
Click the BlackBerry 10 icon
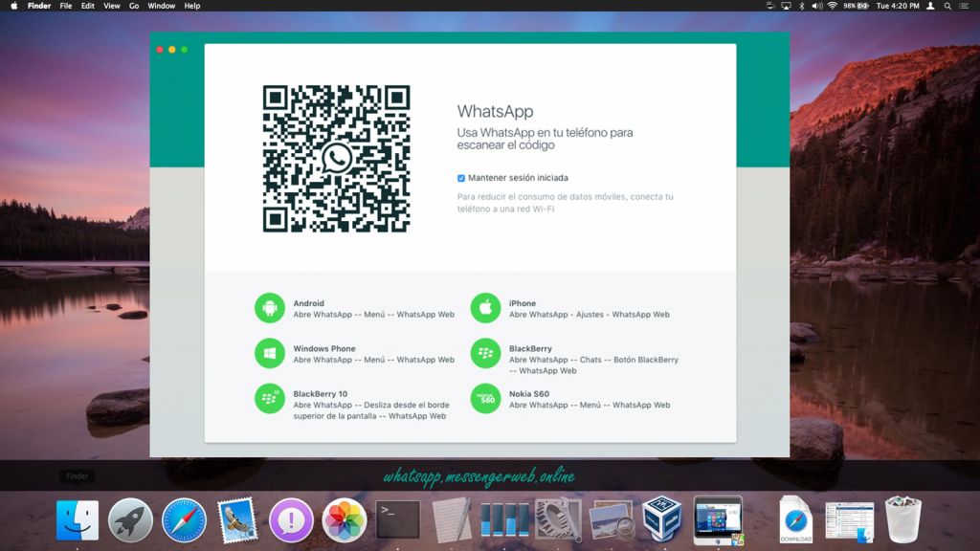coord(270,398)
